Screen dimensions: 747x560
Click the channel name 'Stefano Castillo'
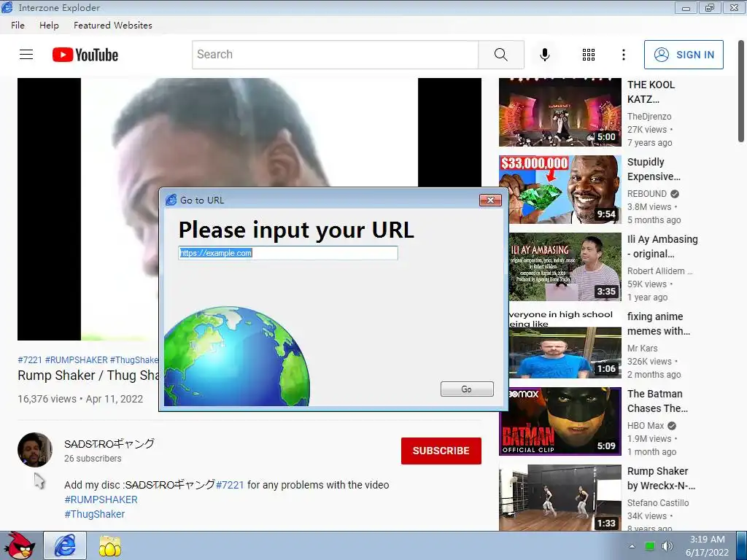pos(658,503)
